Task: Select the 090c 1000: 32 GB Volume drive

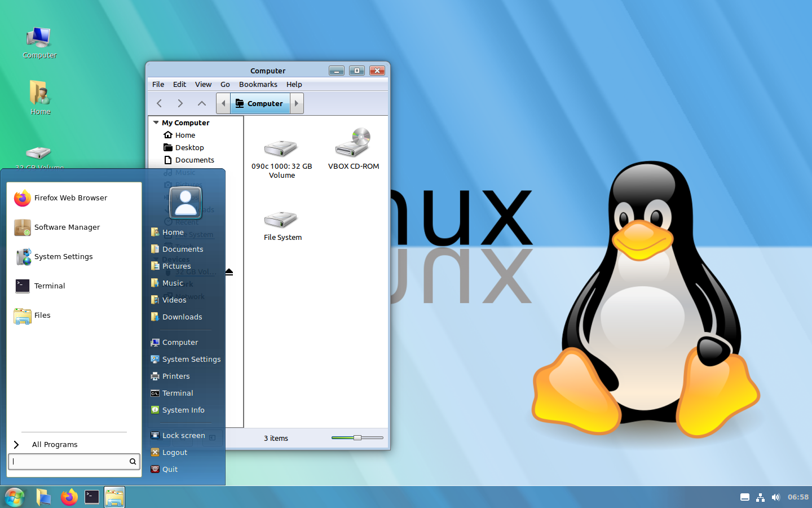Action: coord(281,159)
